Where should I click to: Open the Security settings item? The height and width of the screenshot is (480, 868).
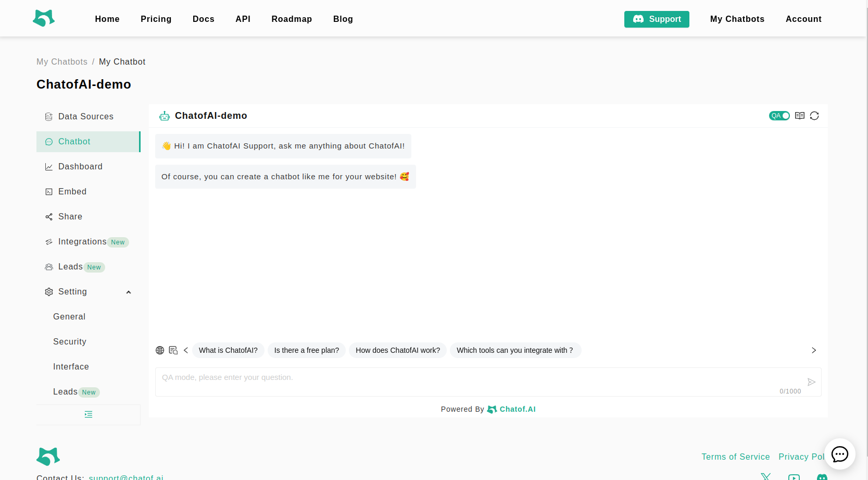coord(89,342)
